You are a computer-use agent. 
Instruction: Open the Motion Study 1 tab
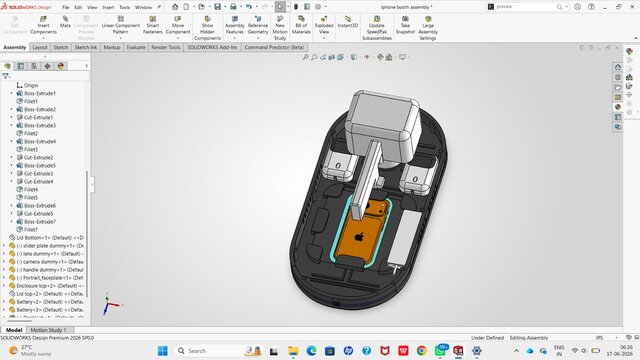click(x=48, y=330)
